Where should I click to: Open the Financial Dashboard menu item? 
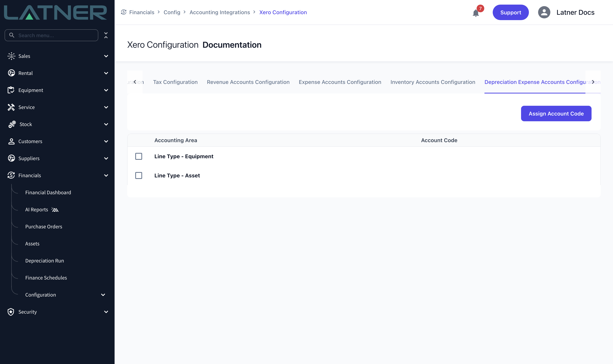tap(48, 193)
